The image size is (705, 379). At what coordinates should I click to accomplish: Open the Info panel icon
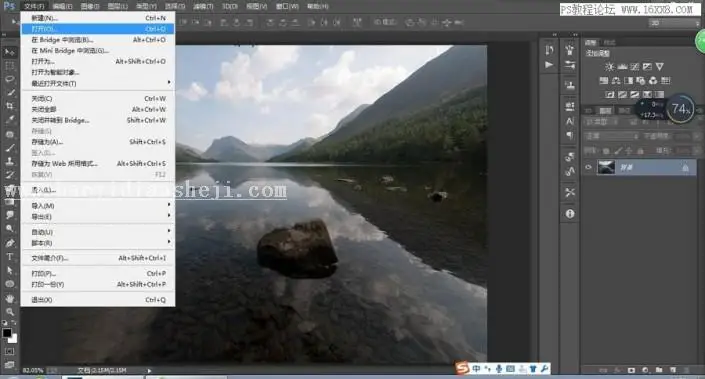tap(570, 214)
